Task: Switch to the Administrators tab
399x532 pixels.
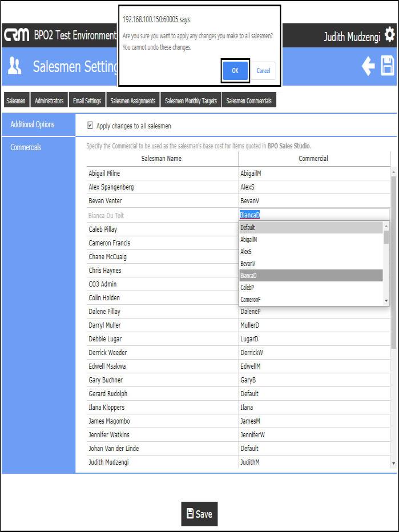Action: [49, 101]
